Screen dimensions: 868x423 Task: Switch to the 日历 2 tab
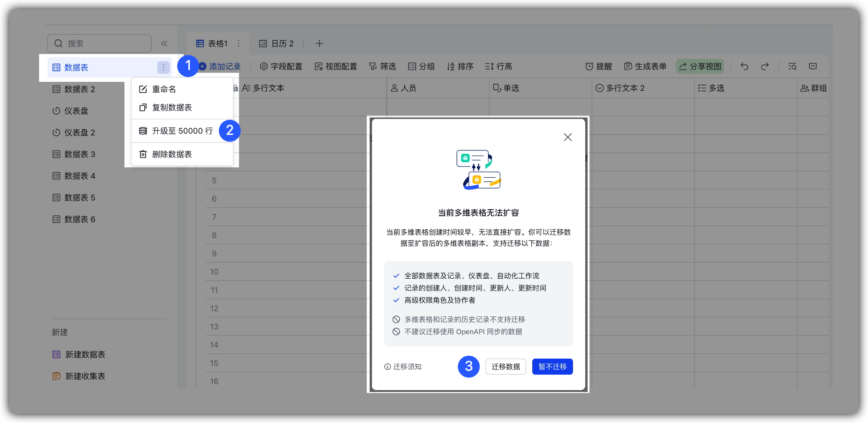[277, 43]
